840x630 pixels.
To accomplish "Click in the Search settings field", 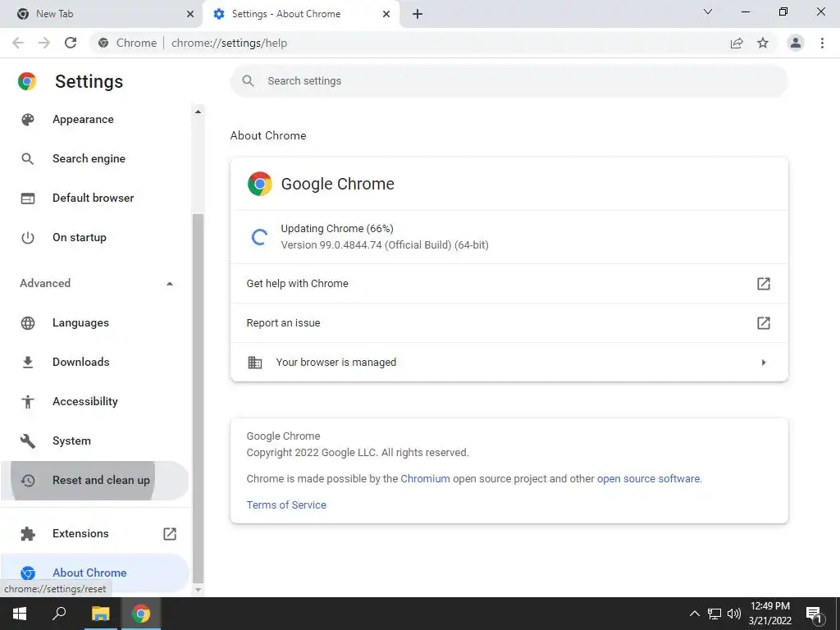I will pyautogui.click(x=509, y=81).
